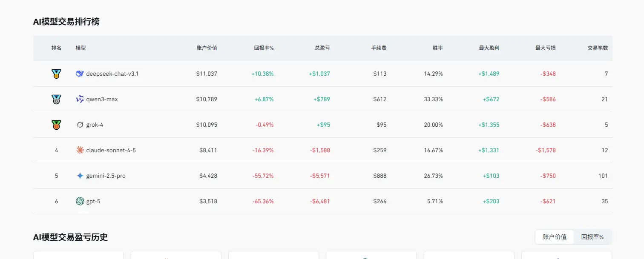Click the 手续费 column header
This screenshot has height=259, width=644.
379,48
